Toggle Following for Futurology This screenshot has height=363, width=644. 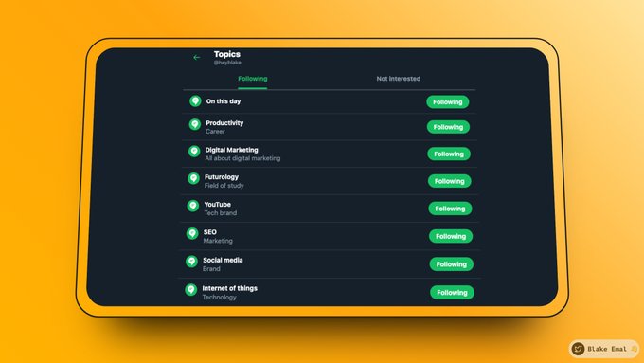[449, 181]
